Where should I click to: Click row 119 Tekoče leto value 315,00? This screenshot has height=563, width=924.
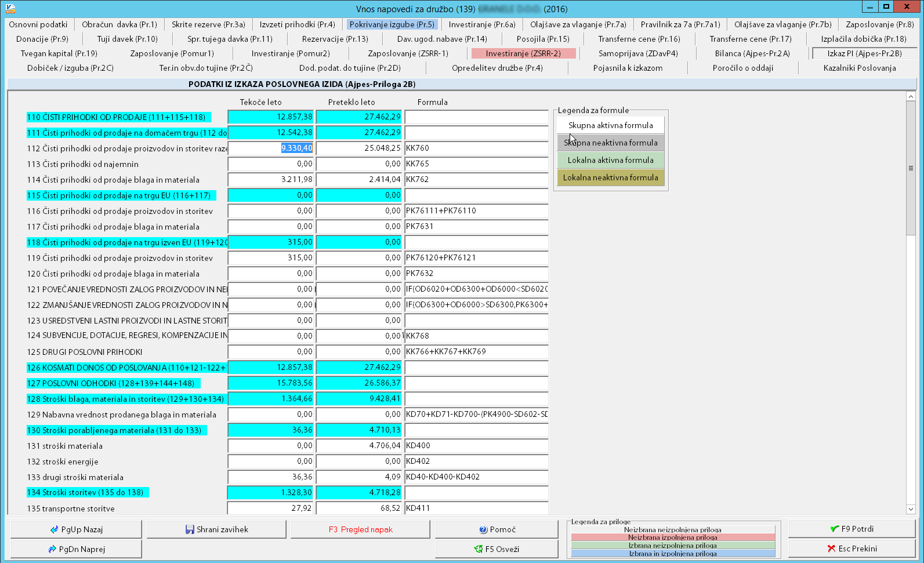(271, 258)
